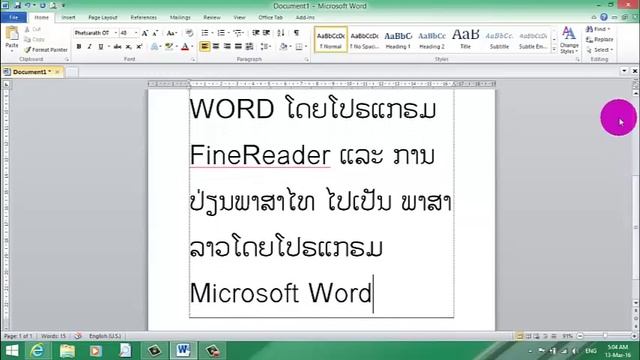Viewport: 640px width, 360px height.
Task: Click the Grow Font icon
Action: [144, 33]
